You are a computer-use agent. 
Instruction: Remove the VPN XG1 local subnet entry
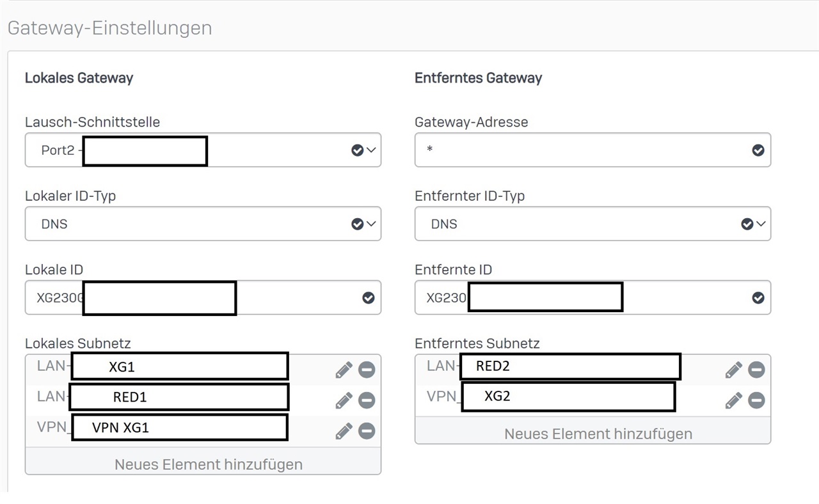367,431
